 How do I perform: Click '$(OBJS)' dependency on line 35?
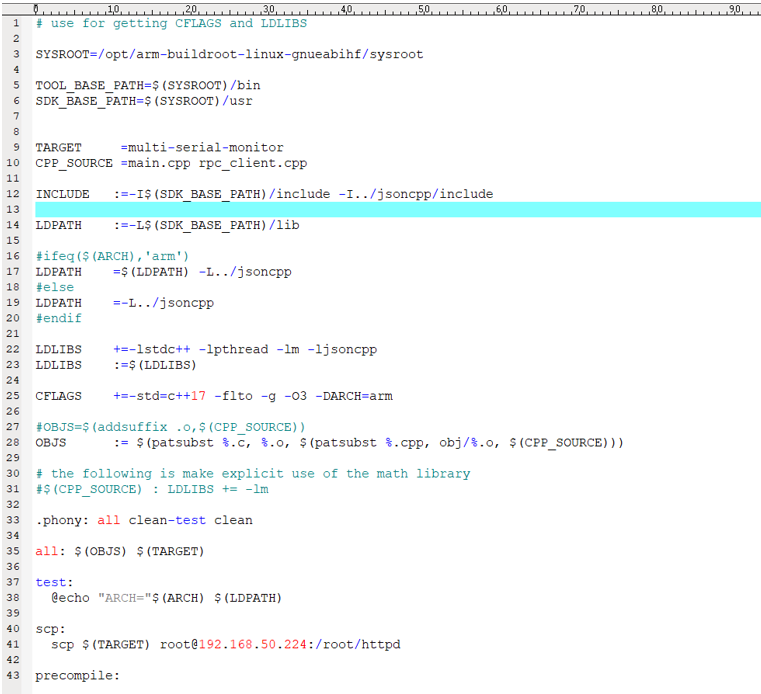pyautogui.click(x=100, y=551)
